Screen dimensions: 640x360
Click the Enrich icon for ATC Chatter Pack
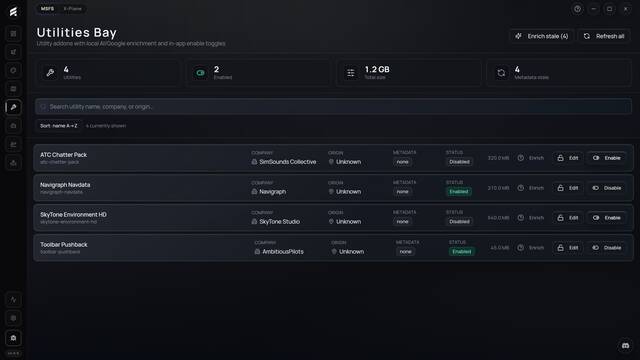[x=521, y=158]
